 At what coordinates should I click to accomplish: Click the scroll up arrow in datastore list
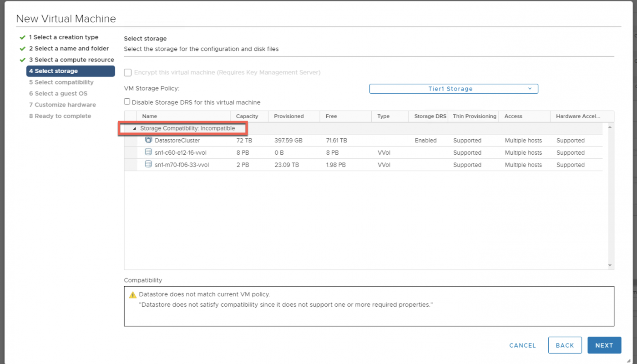pyautogui.click(x=610, y=127)
